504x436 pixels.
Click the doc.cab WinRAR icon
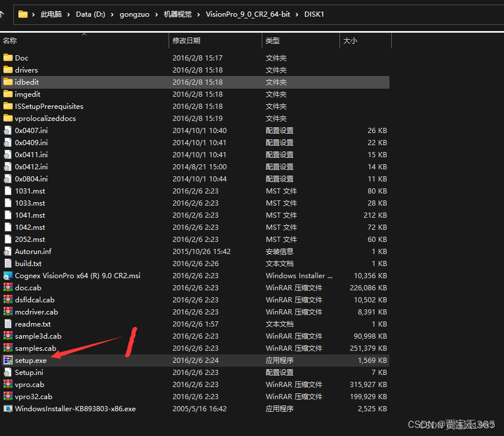pyautogui.click(x=7, y=287)
